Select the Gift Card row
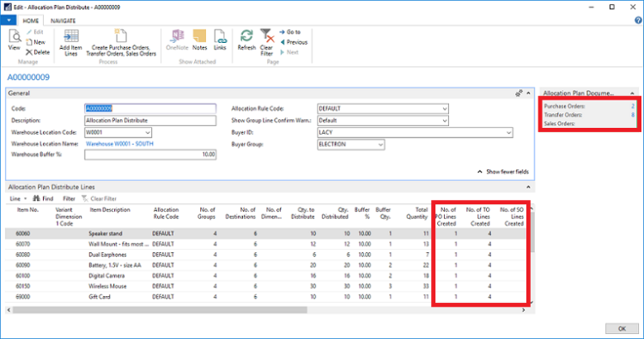 pos(265,297)
